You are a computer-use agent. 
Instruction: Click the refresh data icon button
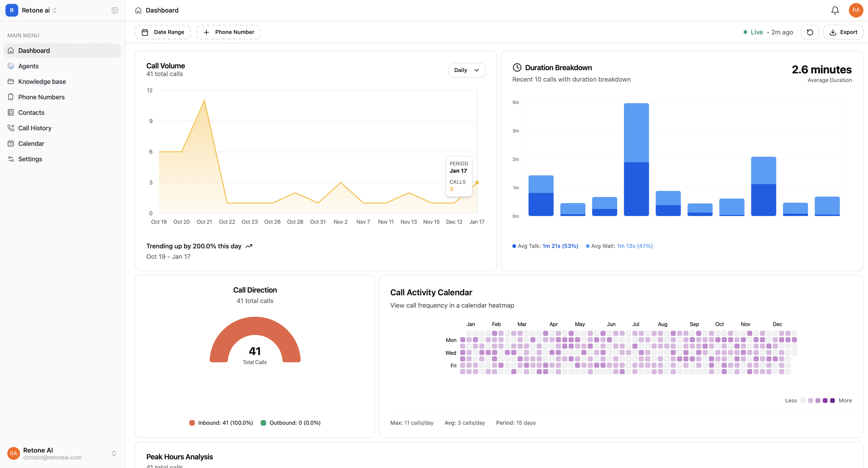810,32
